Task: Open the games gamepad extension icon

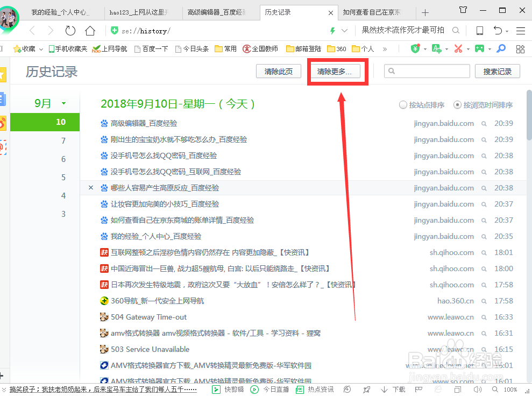Action: [x=480, y=48]
